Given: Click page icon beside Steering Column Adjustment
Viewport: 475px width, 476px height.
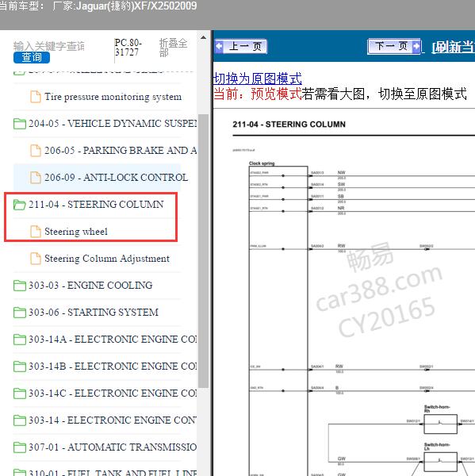Looking at the screenshot, I should pyautogui.click(x=36, y=259).
